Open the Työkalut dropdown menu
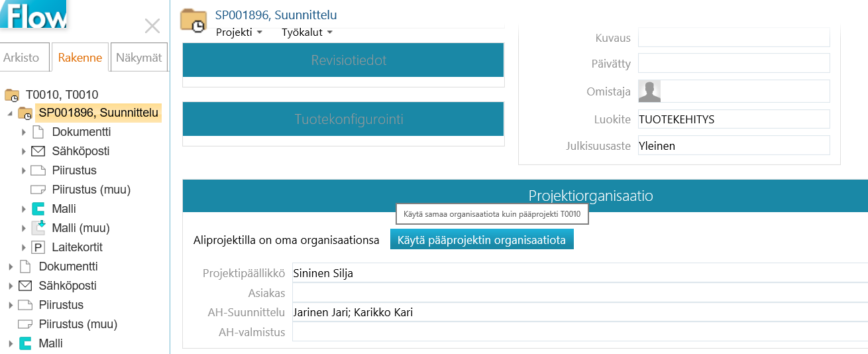Screen dimensions: 868x354 pyautogui.click(x=307, y=32)
